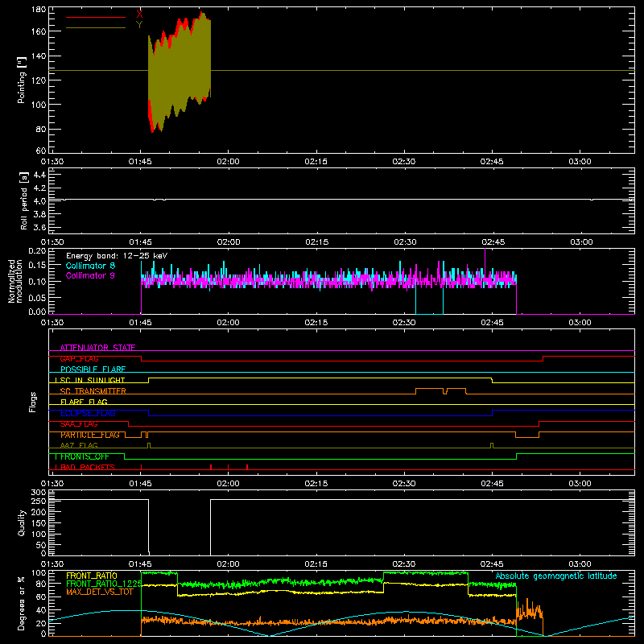The height and width of the screenshot is (644, 644).
Task: Click the FRONT_RATIO_1225 legend entry
Action: [105, 584]
